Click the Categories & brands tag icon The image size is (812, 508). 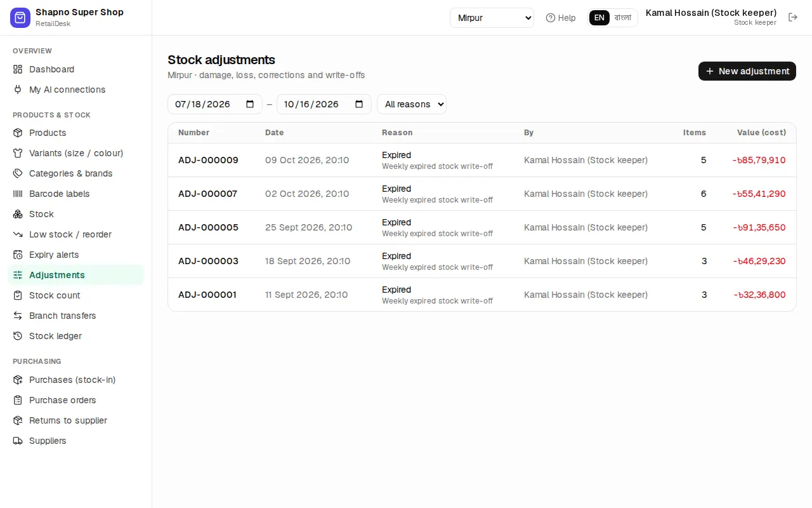click(18, 173)
